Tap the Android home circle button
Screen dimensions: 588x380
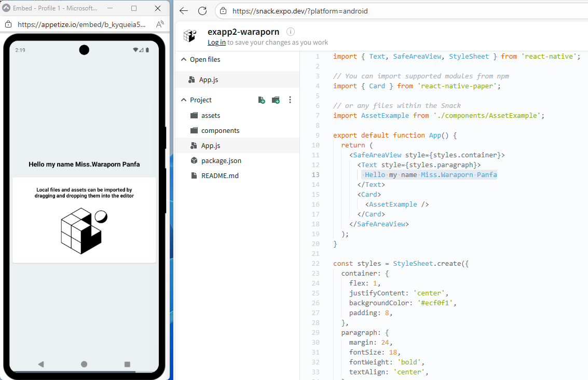click(x=84, y=364)
